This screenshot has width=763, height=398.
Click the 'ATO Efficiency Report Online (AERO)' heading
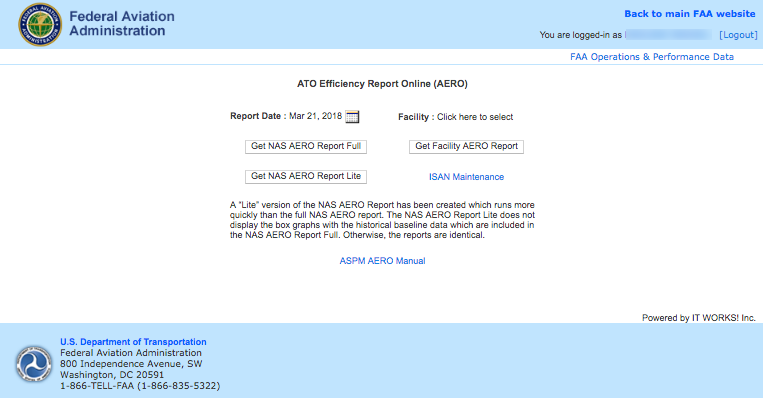(x=382, y=84)
